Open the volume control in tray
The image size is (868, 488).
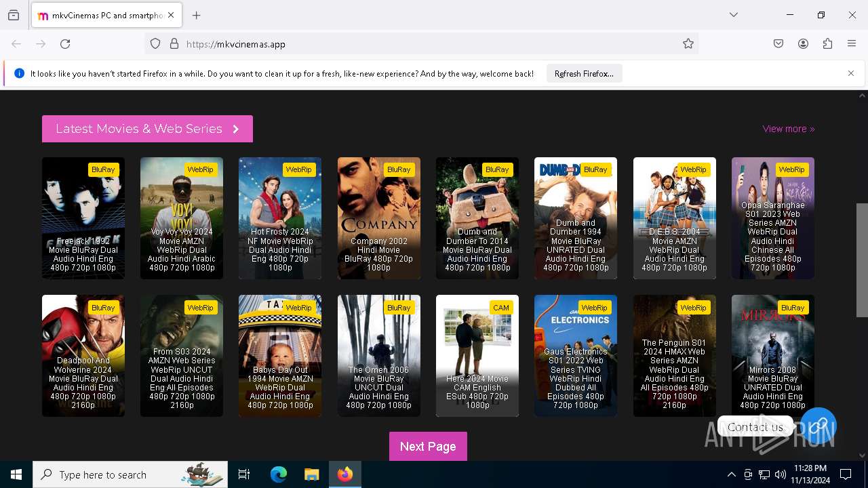coord(781,474)
